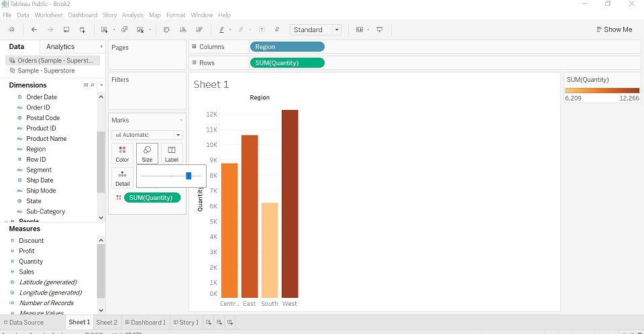Create a new worksheet from toolbar icon
The height and width of the screenshot is (334, 644).
tap(105, 30)
